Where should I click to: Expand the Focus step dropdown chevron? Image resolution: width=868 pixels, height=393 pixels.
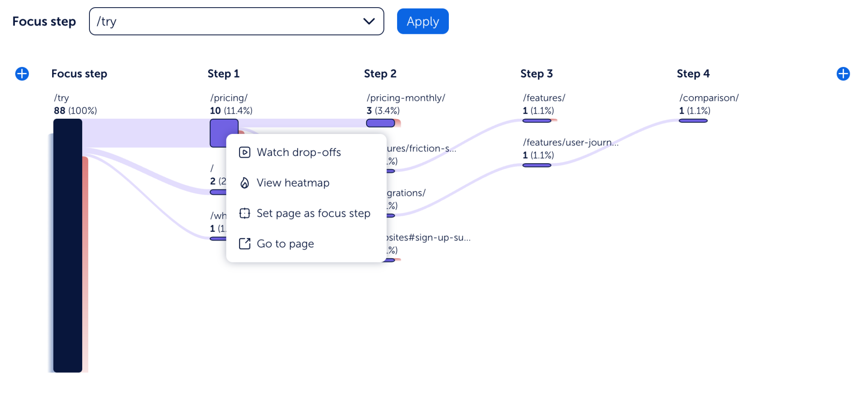[x=369, y=21]
